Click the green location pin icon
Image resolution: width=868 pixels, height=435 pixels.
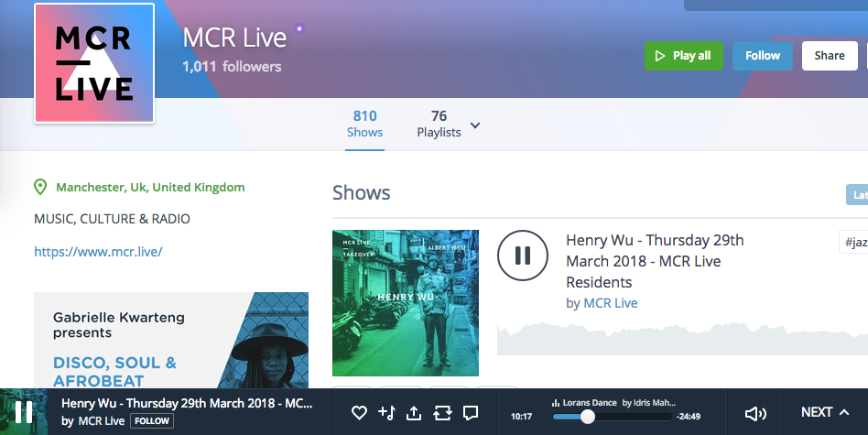click(x=40, y=188)
